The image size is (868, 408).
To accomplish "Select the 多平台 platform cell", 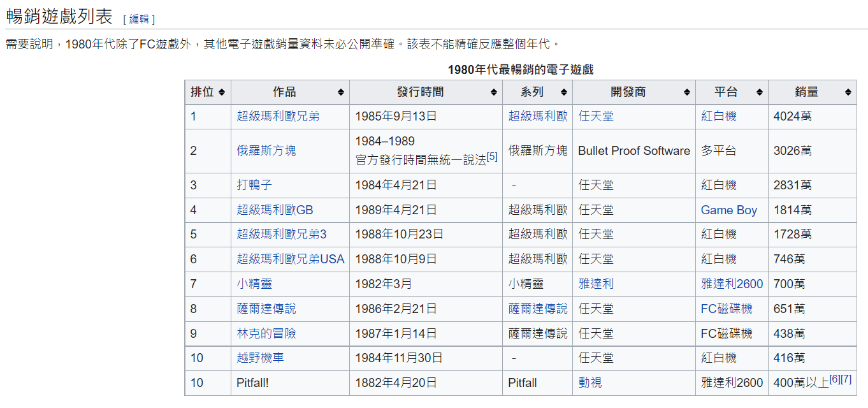I will (732, 151).
